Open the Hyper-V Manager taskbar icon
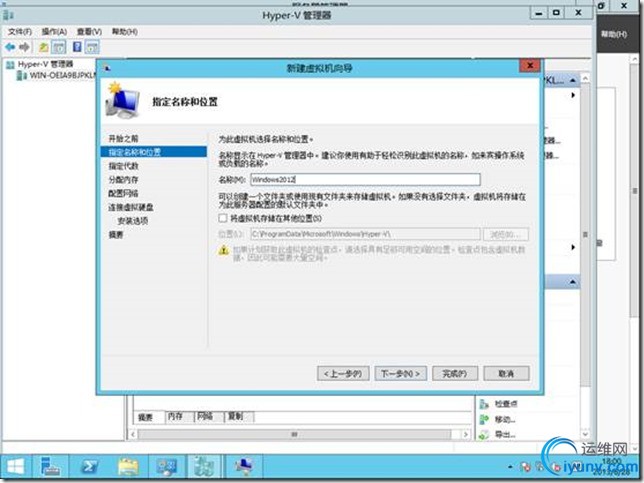This screenshot has width=644, height=483. [204, 467]
